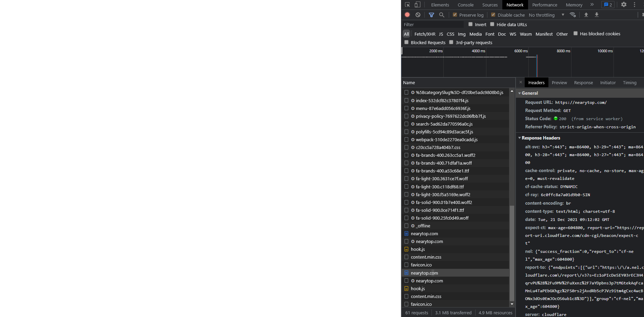Viewport: 644px width, 317px height.
Task: Open the Memory tab
Action: pos(574,5)
